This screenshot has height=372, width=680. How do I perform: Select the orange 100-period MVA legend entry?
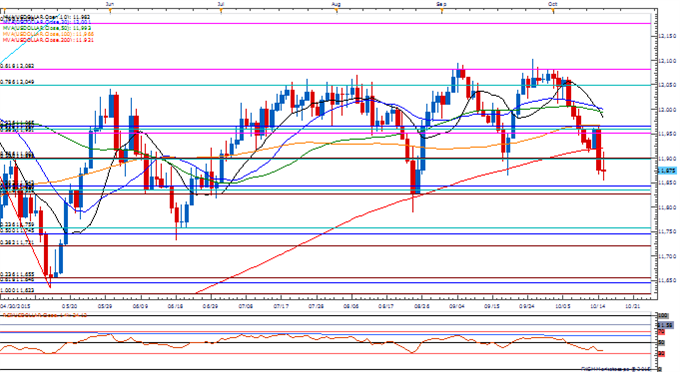(48, 34)
